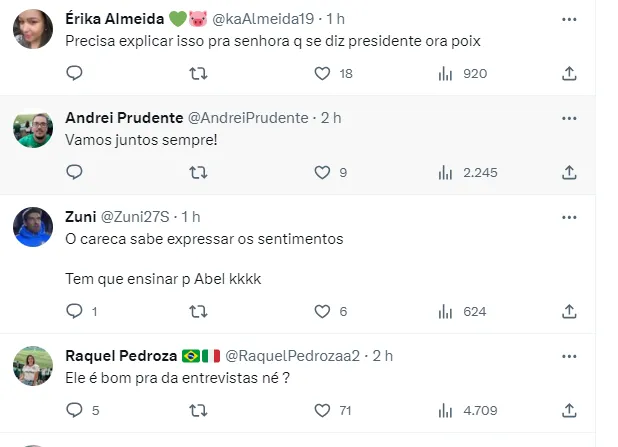Image resolution: width=618 pixels, height=447 pixels.
Task: Retweet Érika Almeida's post
Action: pyautogui.click(x=199, y=73)
